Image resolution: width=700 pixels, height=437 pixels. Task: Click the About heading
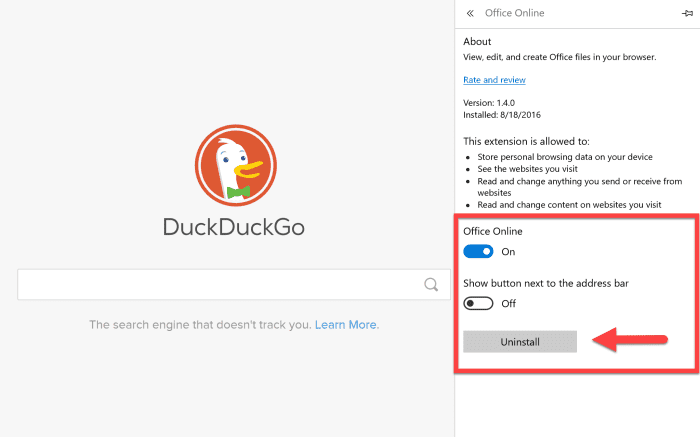pos(477,42)
